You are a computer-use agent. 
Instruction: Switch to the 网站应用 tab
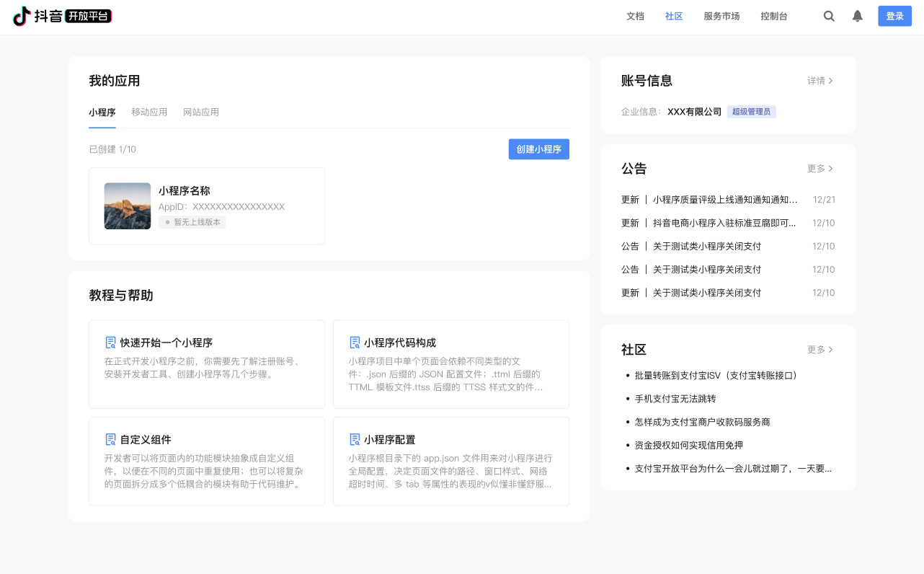pyautogui.click(x=201, y=112)
